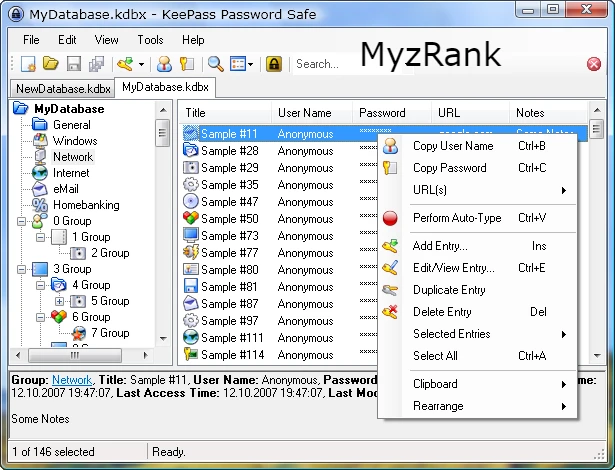Click the entry list scroll down arrow

[x=597, y=355]
